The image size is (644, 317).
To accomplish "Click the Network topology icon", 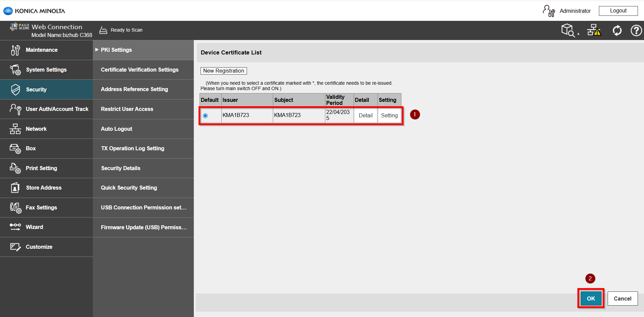I will [15, 129].
